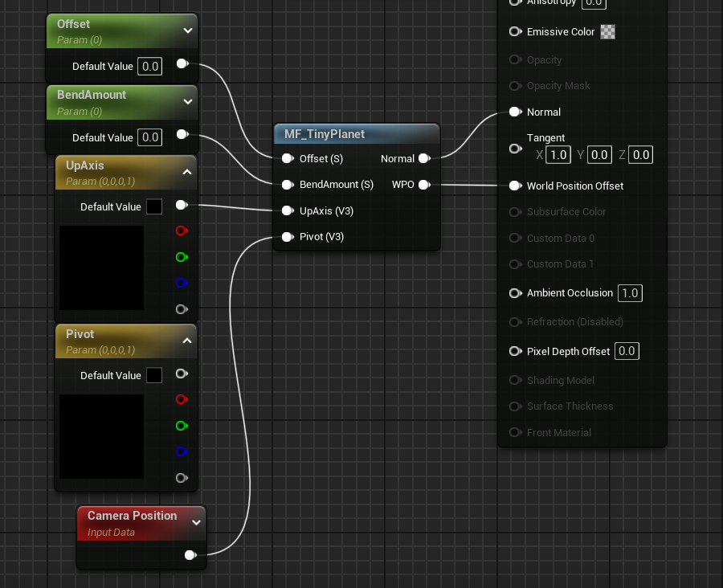The height and width of the screenshot is (588, 723).
Task: Click the Camera Position node's output pin
Action: tap(190, 555)
